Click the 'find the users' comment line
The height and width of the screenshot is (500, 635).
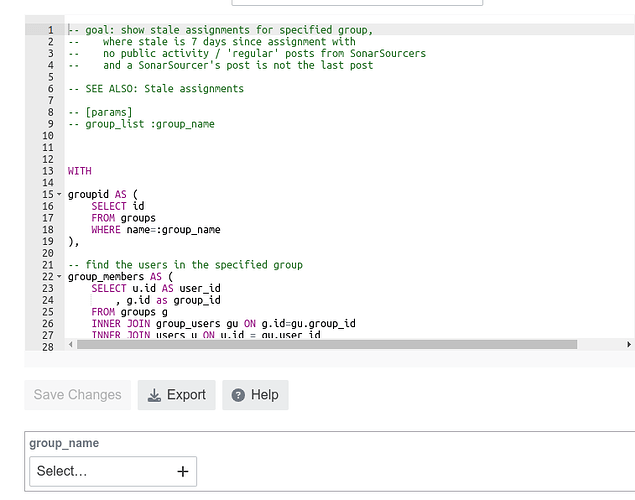185,265
